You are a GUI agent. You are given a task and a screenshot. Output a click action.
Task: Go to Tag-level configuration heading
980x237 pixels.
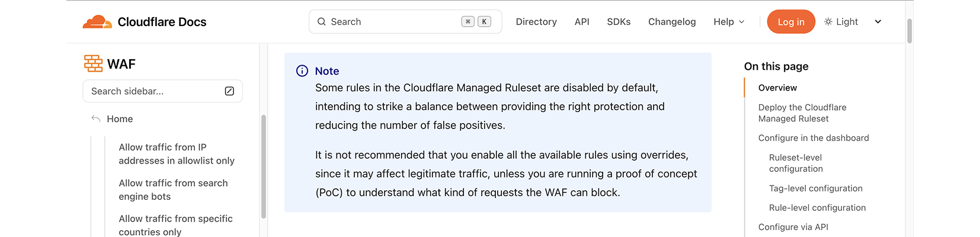pyautogui.click(x=816, y=188)
